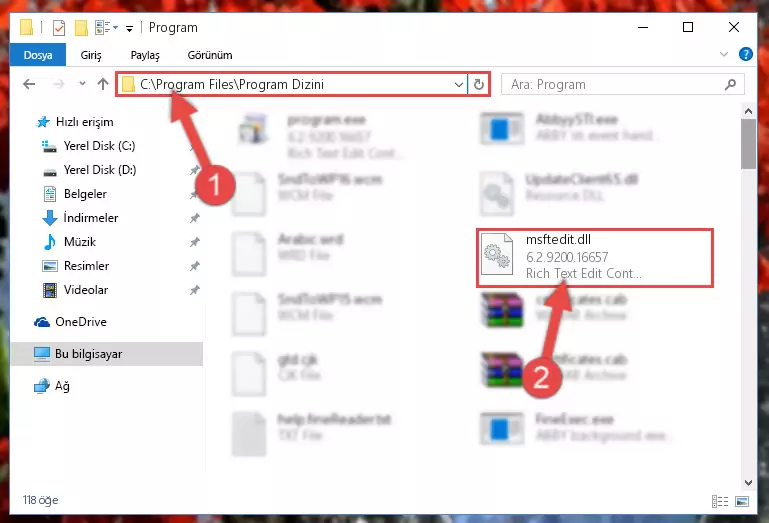This screenshot has width=769, height=523.
Task: Open the recent locations dropdown arrow
Action: tap(82, 84)
